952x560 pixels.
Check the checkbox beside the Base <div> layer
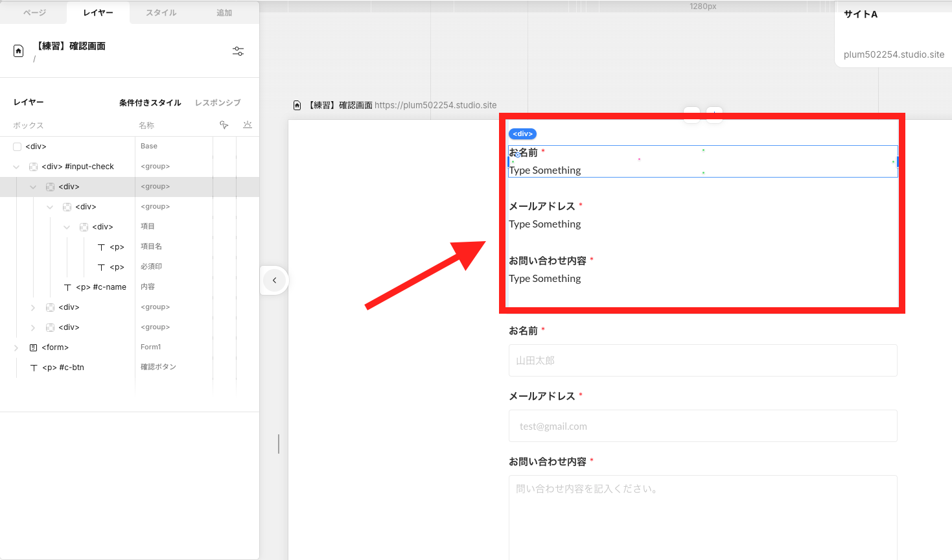pyautogui.click(x=16, y=146)
